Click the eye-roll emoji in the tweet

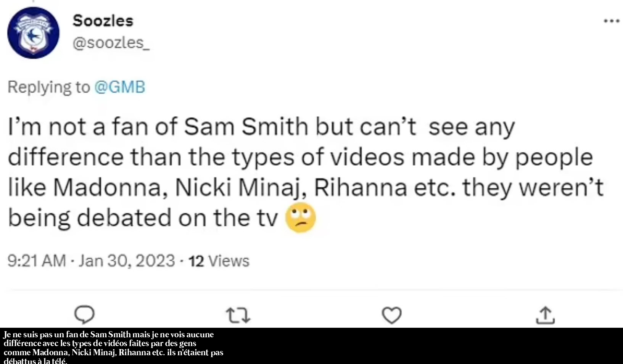click(x=301, y=218)
